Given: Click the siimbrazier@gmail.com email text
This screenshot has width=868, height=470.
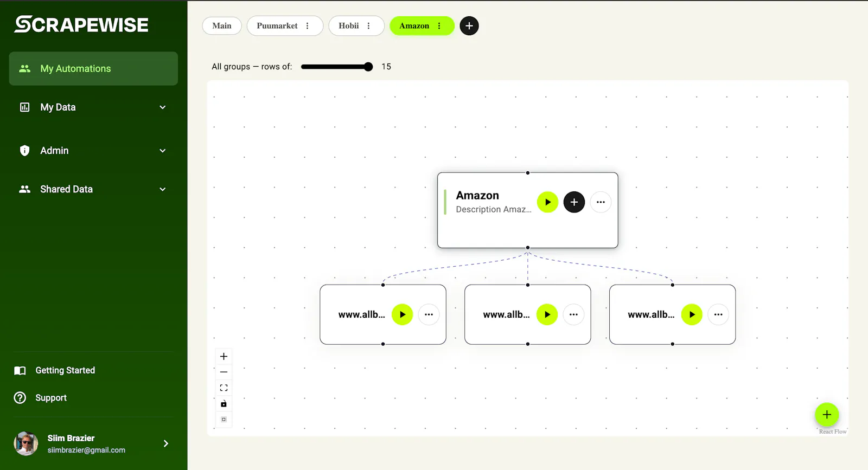Looking at the screenshot, I should coord(86,450).
